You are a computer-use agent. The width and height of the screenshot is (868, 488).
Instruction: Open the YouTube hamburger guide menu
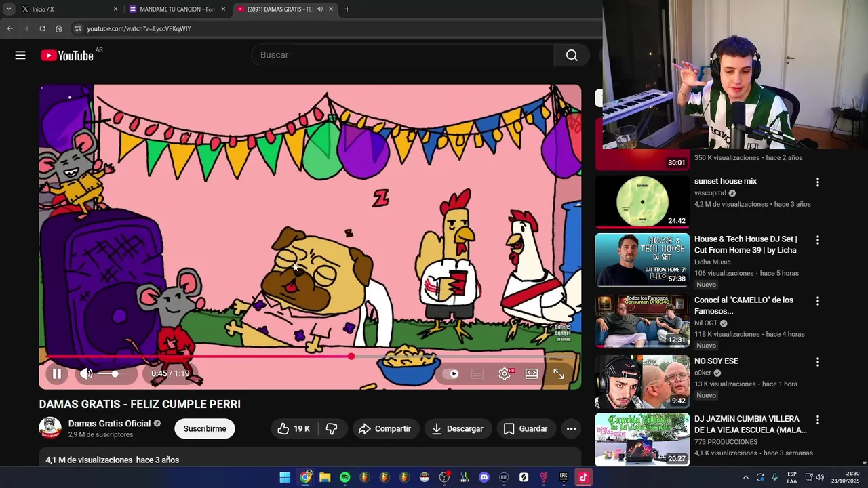[20, 55]
